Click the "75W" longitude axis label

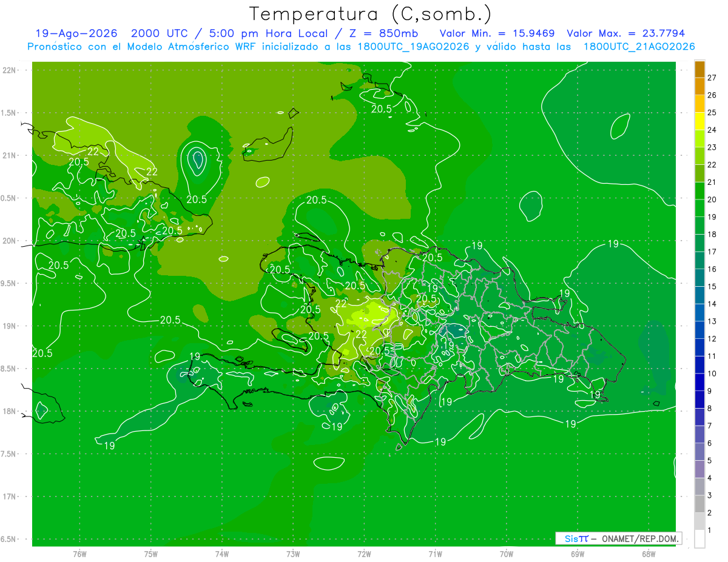coord(151,554)
